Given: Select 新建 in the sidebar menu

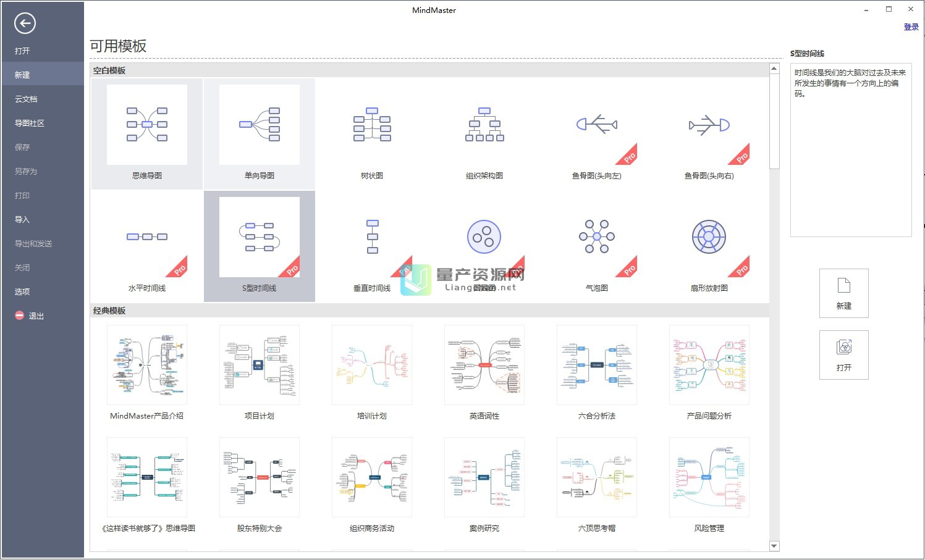Looking at the screenshot, I should pyautogui.click(x=42, y=75).
